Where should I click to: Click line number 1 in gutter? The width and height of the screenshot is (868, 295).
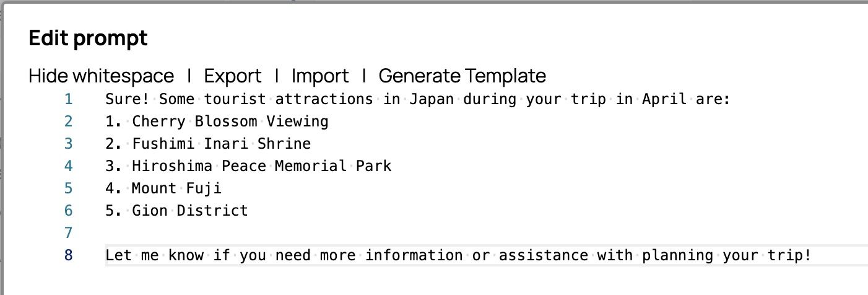tap(68, 99)
